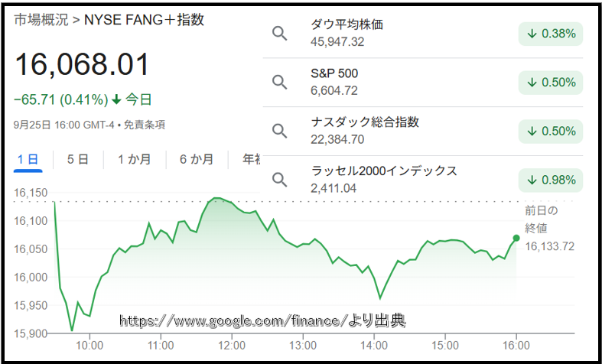Image resolution: width=602 pixels, height=364 pixels.
Task: Switch to the 5日 range tab
Action: coord(77,159)
